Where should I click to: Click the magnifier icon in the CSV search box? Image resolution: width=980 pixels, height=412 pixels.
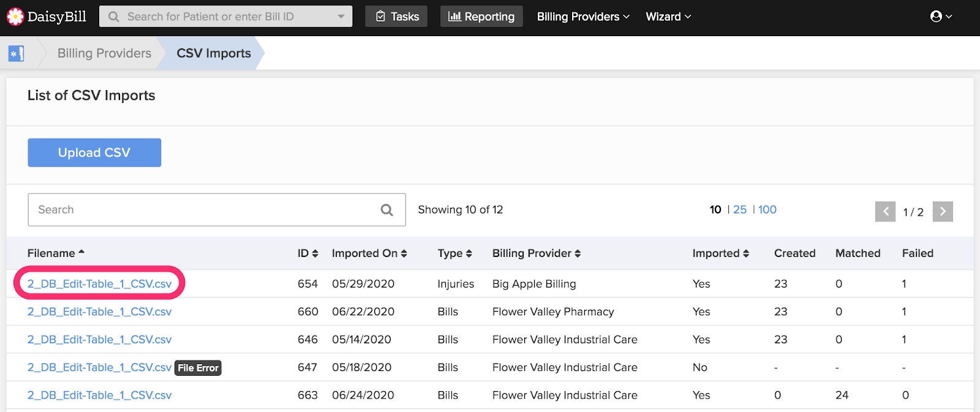(x=386, y=210)
